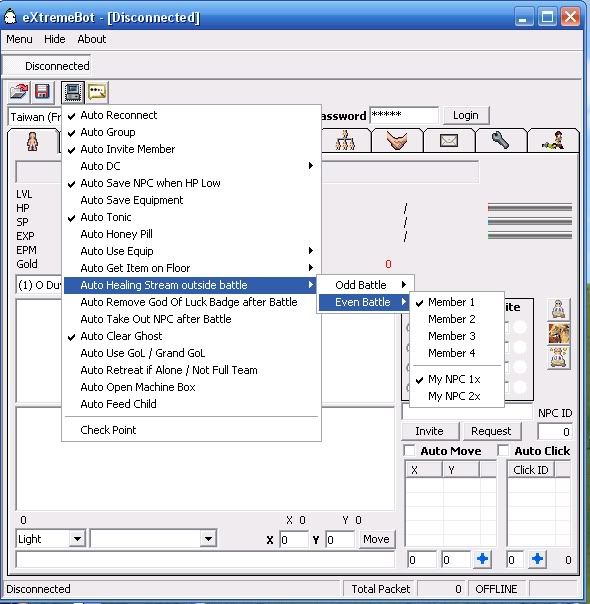Select Auto Open Machine Box
590x604 pixels.
(x=191, y=387)
